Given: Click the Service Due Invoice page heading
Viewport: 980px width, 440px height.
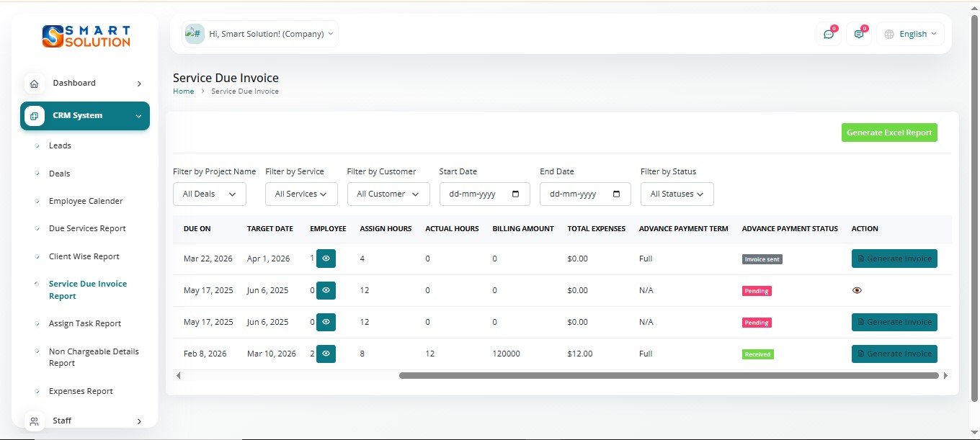Looking at the screenshot, I should [226, 78].
